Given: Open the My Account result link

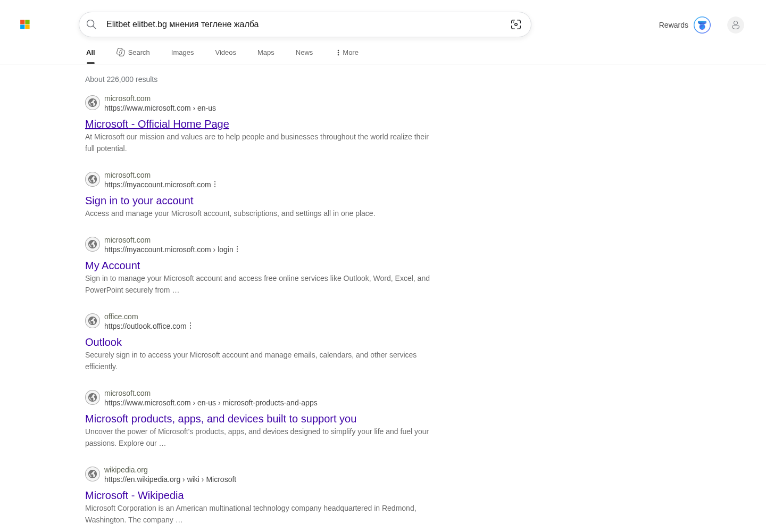Looking at the screenshot, I should tap(112, 265).
